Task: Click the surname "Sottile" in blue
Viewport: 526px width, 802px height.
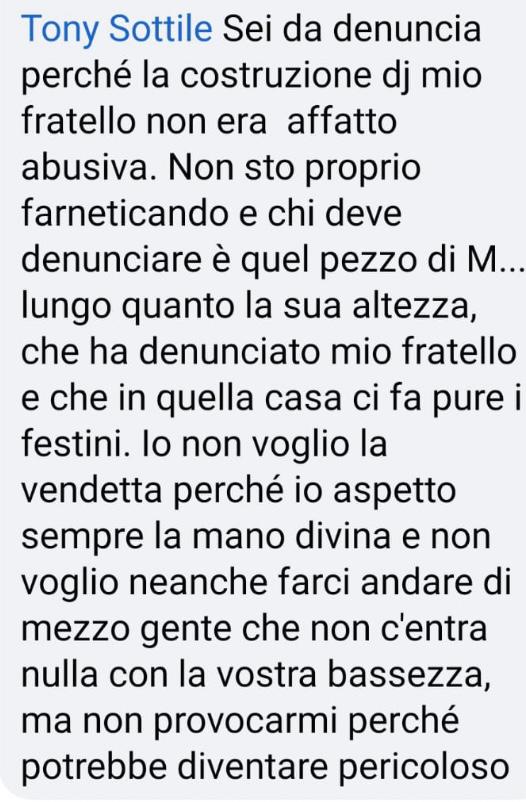Action: click(161, 29)
